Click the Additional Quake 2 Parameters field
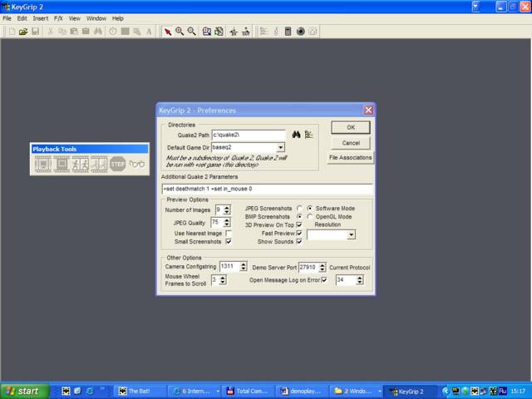This screenshot has height=399, width=532. click(267, 189)
